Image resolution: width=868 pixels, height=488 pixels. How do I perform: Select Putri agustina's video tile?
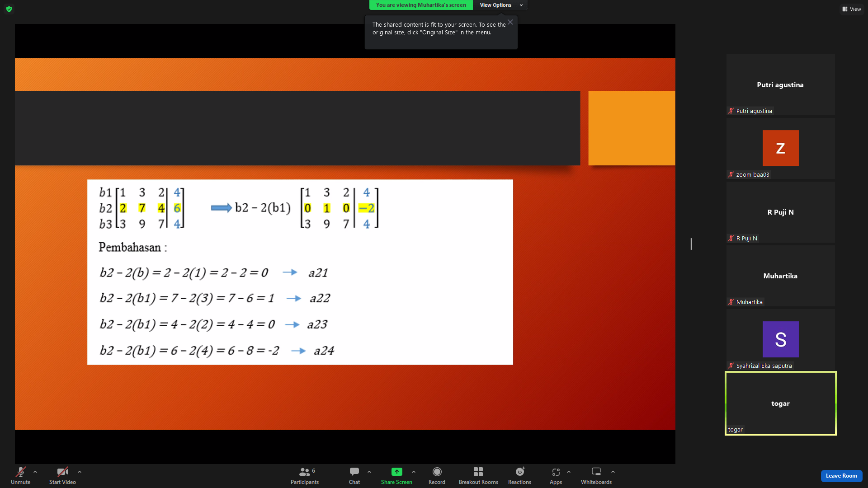click(x=780, y=85)
